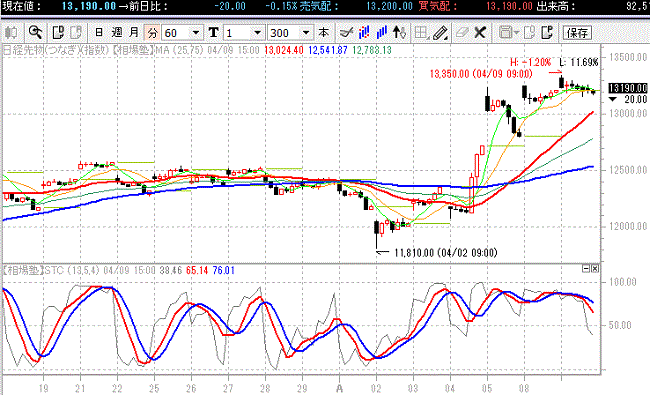Image resolution: width=650 pixels, height=395 pixels.
Task: Click the 13500.00 price axis label
Action: [628, 57]
